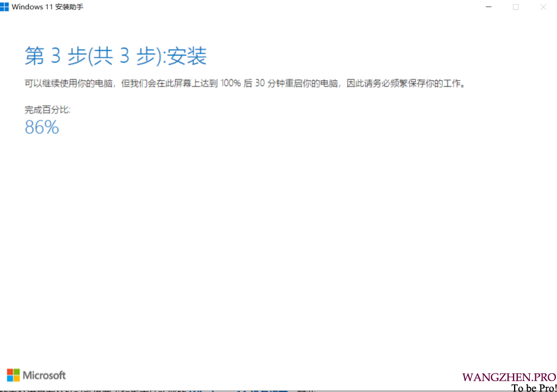
Task: Click '100%' in the description sentence
Action: [231, 84]
